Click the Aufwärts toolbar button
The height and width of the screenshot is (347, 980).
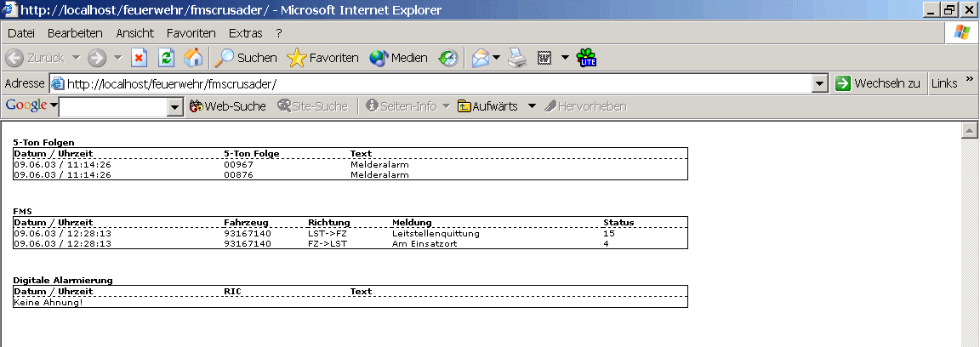point(488,106)
